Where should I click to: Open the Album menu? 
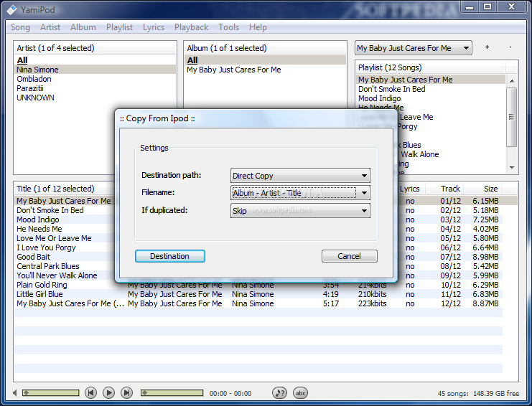click(x=83, y=27)
